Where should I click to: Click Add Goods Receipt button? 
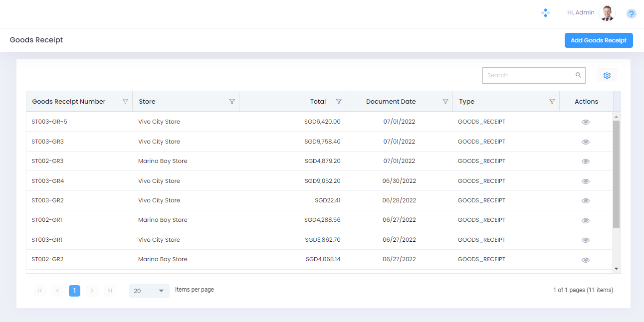pyautogui.click(x=598, y=40)
